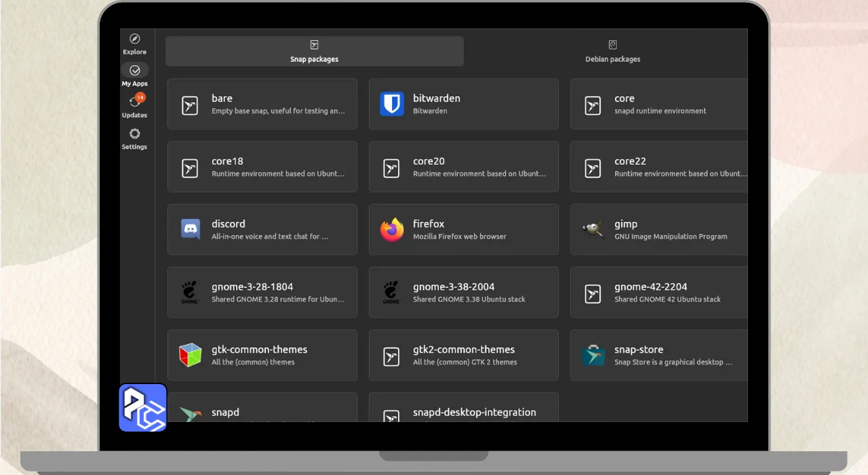This screenshot has height=475, width=868.
Task: Select the core22 runtime package
Action: click(x=658, y=167)
